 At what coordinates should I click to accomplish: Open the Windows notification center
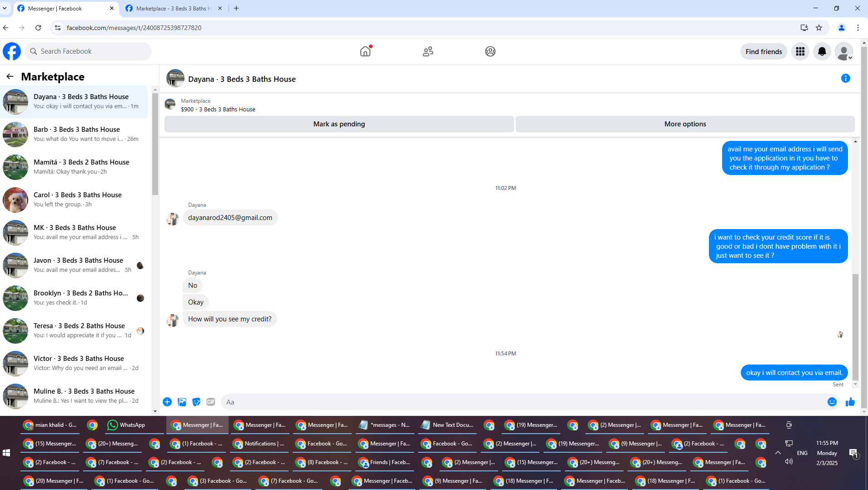(853, 453)
